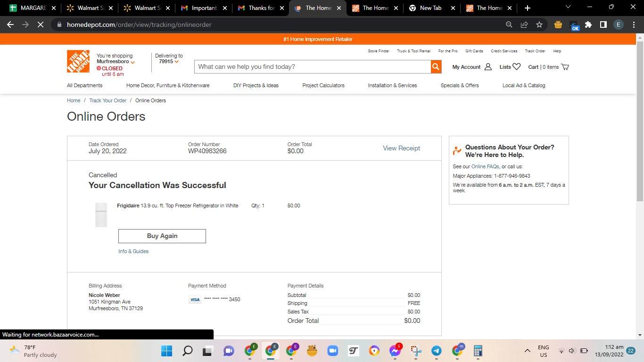Open Task View on the taskbar
This screenshot has height=362, width=644.
click(x=208, y=351)
